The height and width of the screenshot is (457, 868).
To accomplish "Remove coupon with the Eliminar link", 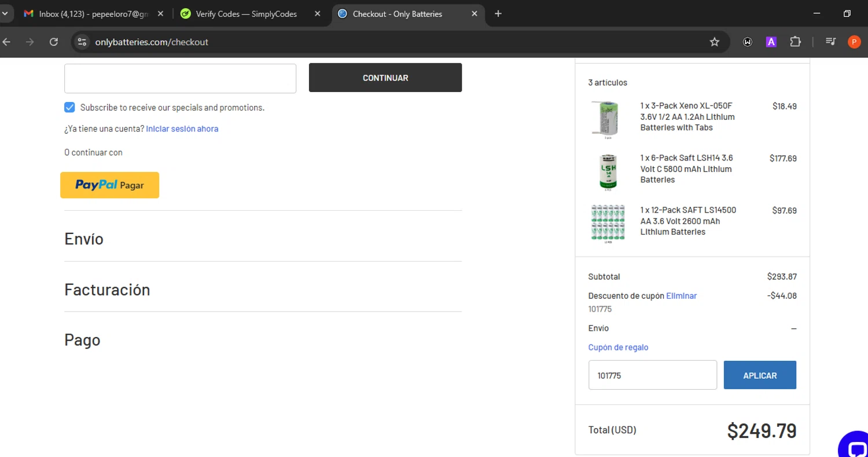I will tap(681, 295).
